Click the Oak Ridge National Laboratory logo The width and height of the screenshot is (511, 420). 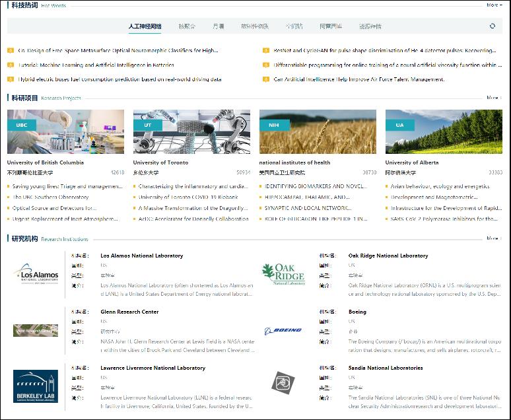click(283, 274)
